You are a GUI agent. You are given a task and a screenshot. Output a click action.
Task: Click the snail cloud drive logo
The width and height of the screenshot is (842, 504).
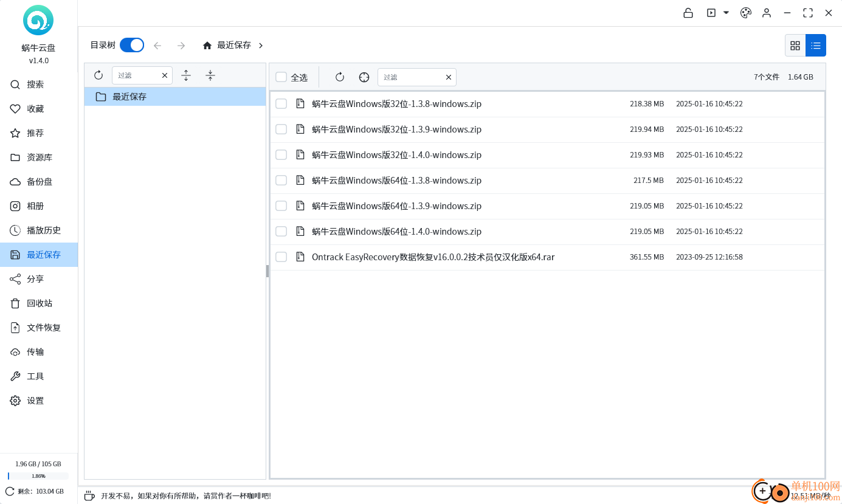click(x=38, y=20)
